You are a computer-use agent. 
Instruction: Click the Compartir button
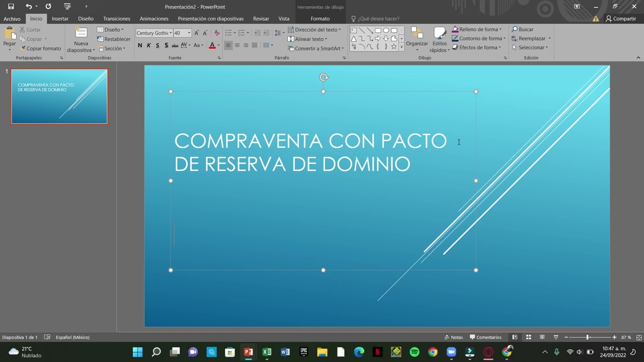(x=620, y=19)
